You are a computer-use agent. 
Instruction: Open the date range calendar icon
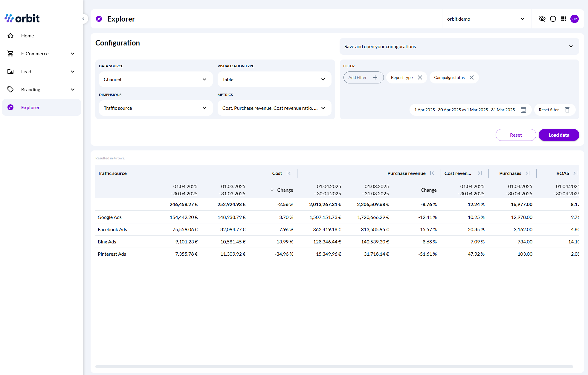click(523, 110)
